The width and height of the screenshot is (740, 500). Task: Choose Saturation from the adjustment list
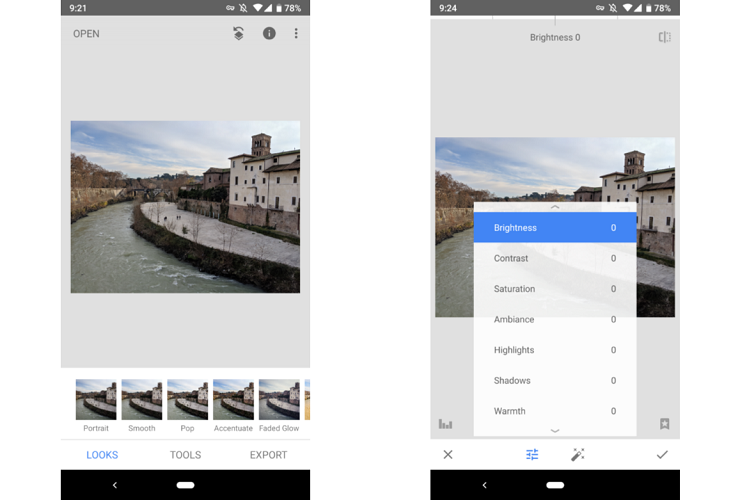click(x=554, y=289)
